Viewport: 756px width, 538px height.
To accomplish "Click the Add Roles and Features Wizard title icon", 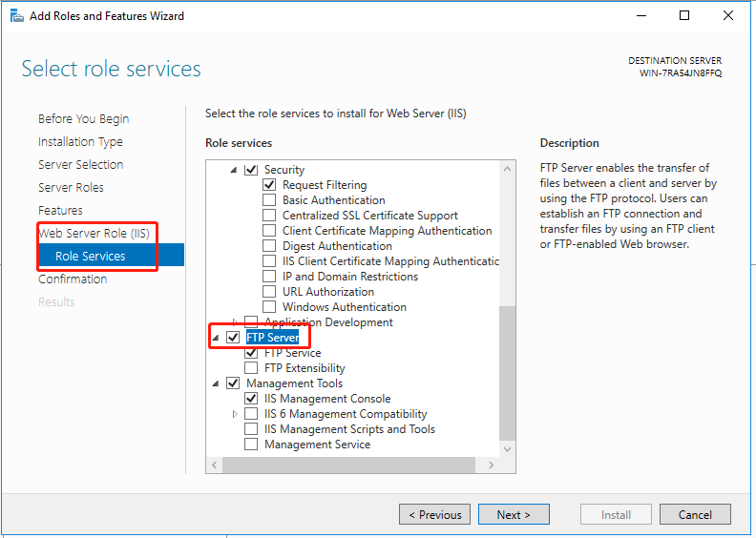I will [17, 16].
